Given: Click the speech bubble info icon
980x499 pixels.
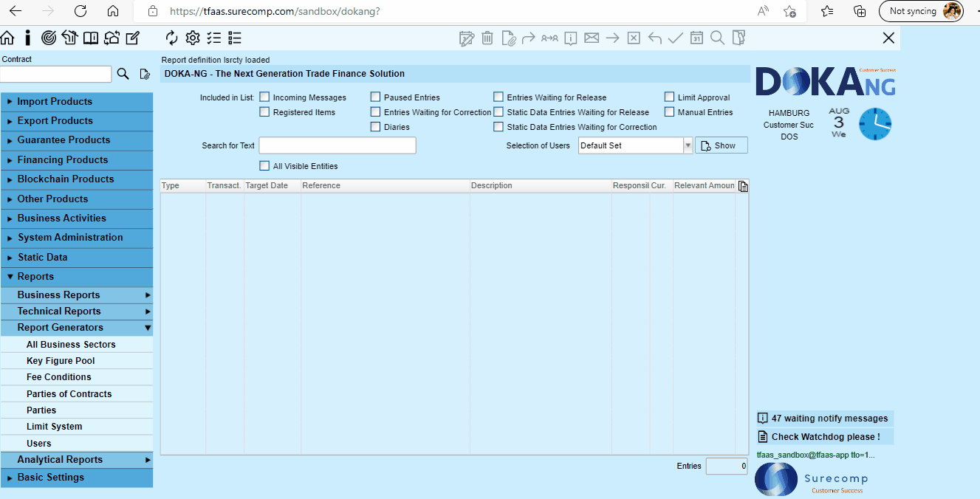Looking at the screenshot, I should [x=571, y=38].
